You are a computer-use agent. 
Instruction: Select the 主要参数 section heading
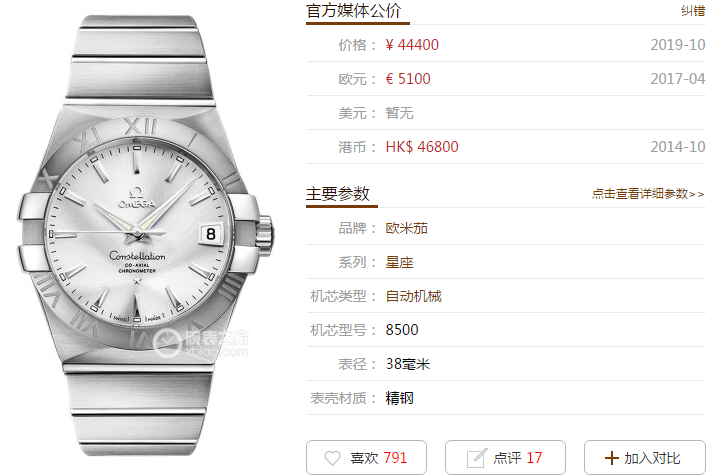pyautogui.click(x=337, y=194)
